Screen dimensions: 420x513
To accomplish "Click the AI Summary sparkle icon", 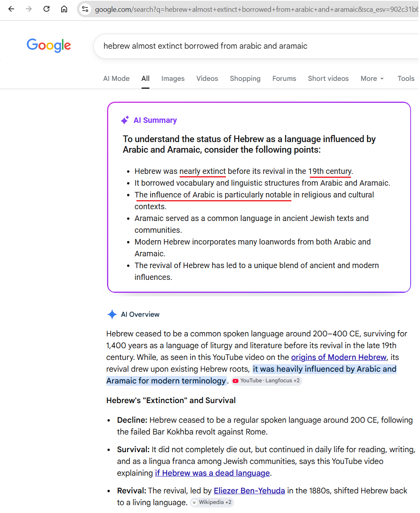I will (125, 120).
